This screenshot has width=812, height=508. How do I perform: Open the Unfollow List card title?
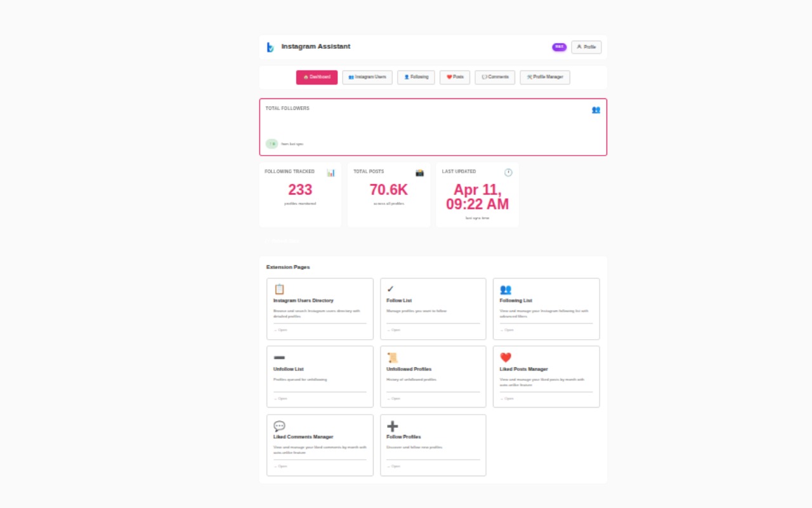click(289, 369)
